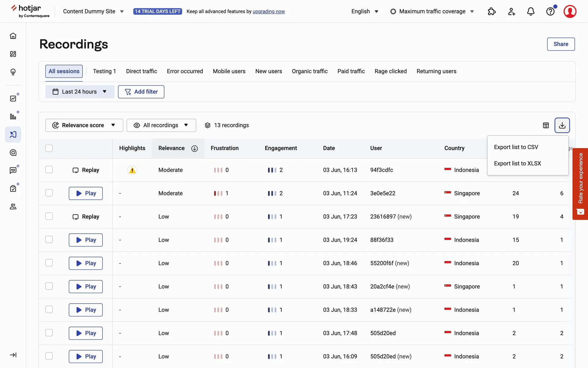Select checkbox for the 3e0e5e22 recording
The width and height of the screenshot is (588, 368).
pyautogui.click(x=49, y=193)
